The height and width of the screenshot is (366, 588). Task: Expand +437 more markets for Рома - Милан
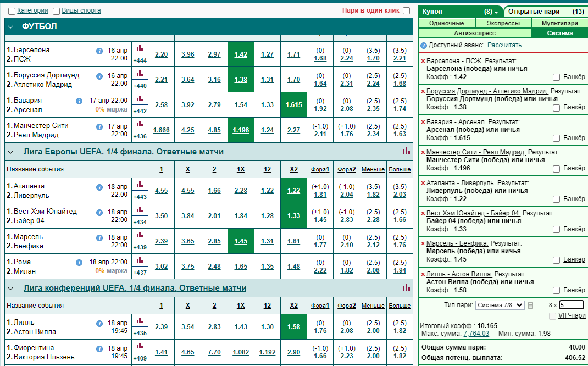click(x=140, y=273)
